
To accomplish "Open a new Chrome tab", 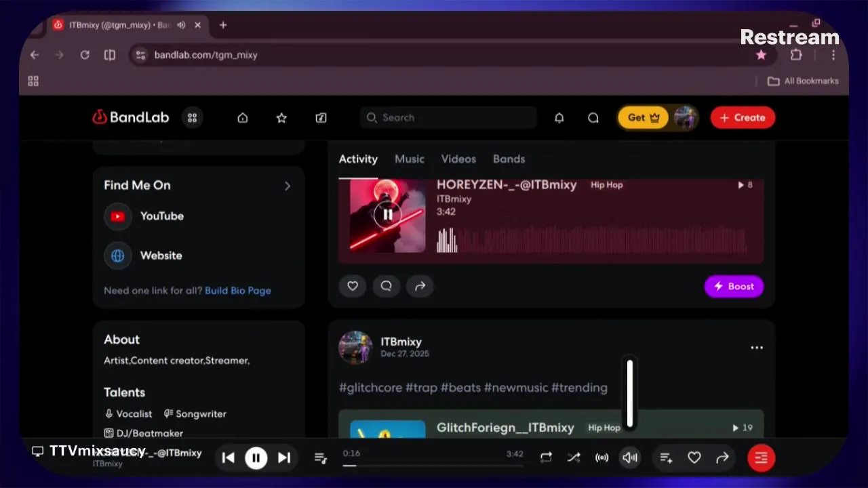I will tap(223, 25).
